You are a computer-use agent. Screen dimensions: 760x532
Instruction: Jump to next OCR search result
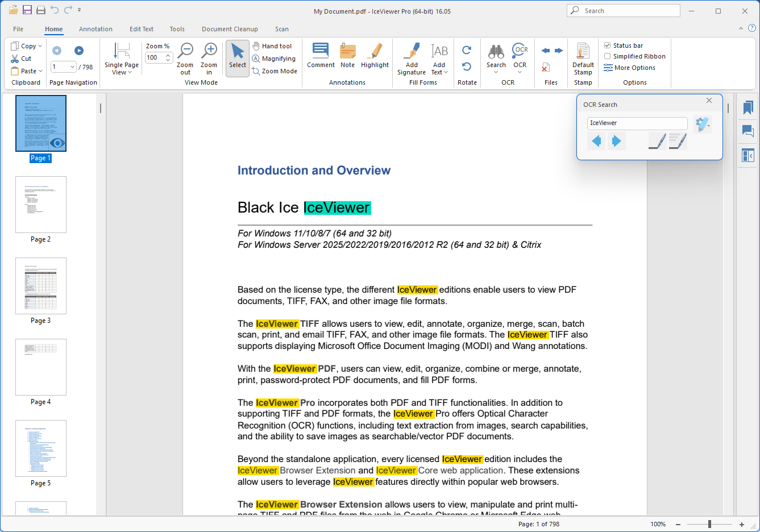[x=616, y=141]
